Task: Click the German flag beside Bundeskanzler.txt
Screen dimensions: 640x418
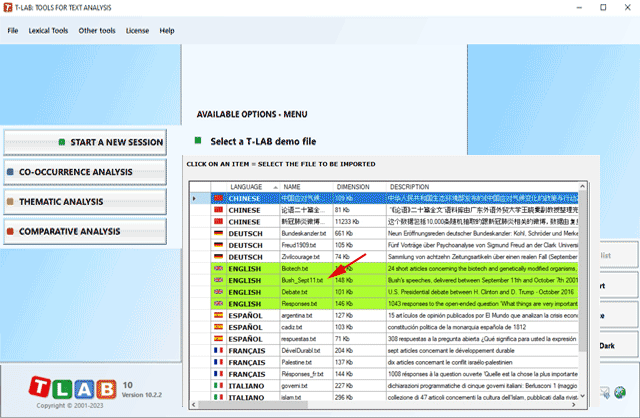Action: [218, 233]
